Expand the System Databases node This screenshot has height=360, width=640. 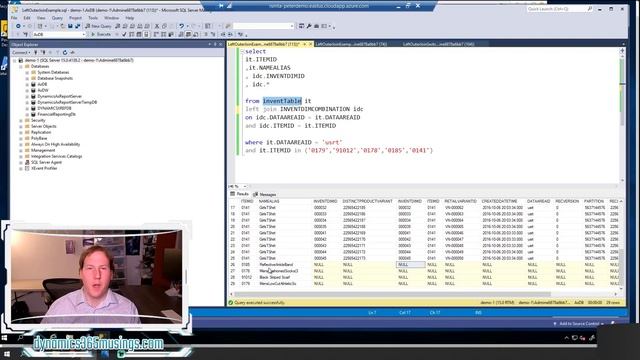click(x=27, y=72)
